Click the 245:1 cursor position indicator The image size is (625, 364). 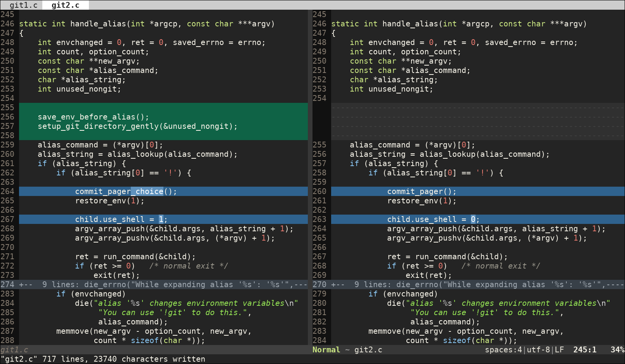[585, 350]
